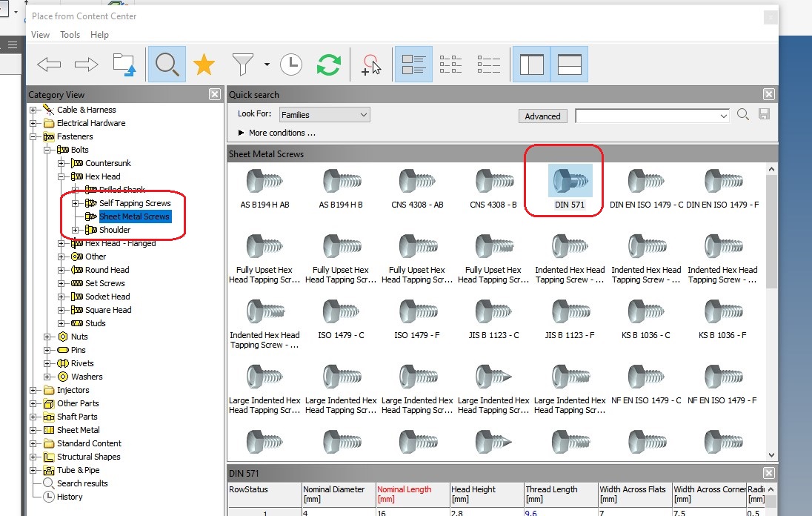Open the search field dropdown arrow
Image resolution: width=812 pixels, height=516 pixels.
click(723, 116)
